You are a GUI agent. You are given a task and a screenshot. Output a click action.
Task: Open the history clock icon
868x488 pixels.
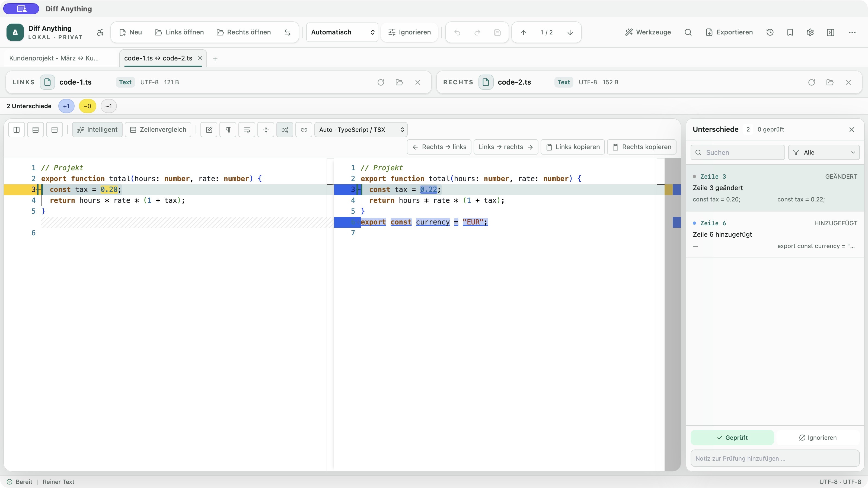(770, 32)
